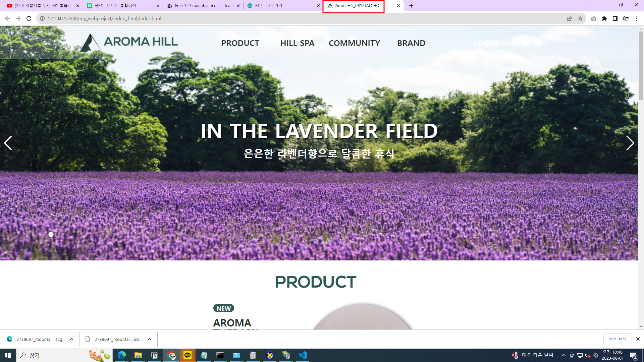
Task: Go to previous slide with left arrow
Action: point(8,143)
